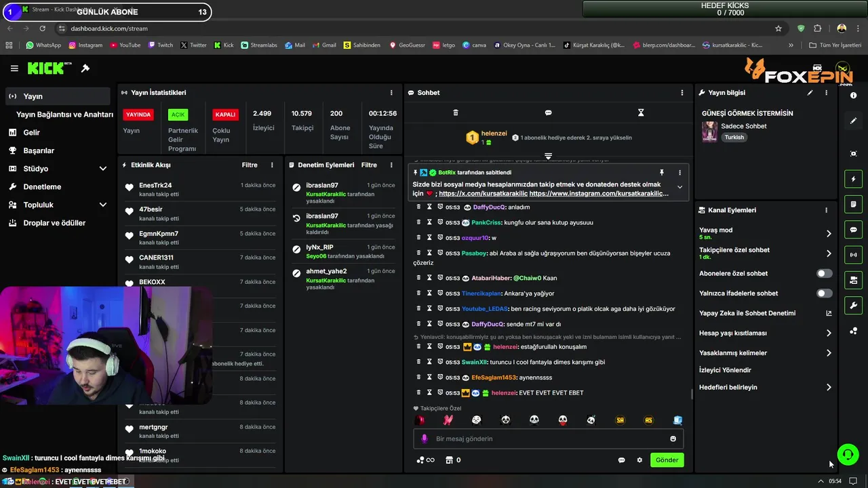
Task: Click the chat bubble icon beside Gönder
Action: point(621,460)
